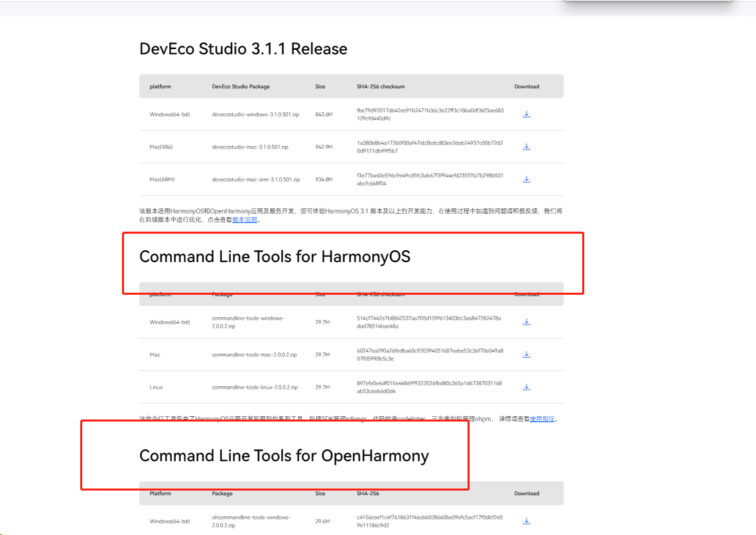Open the 使用指导 usage guide link
This screenshot has height=535, width=756.
(542, 419)
